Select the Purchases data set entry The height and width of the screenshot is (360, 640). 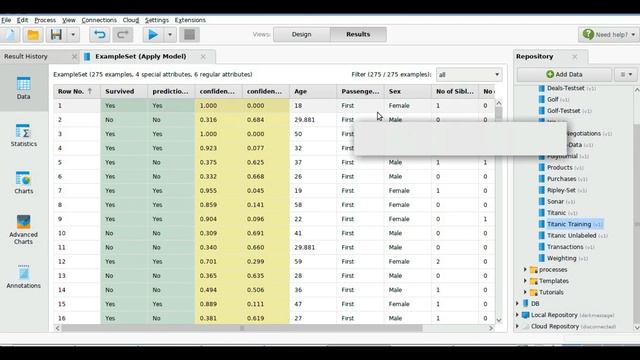tap(562, 179)
